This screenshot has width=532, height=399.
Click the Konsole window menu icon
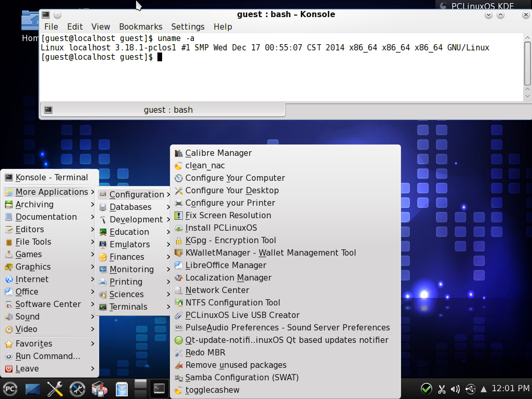coord(46,15)
